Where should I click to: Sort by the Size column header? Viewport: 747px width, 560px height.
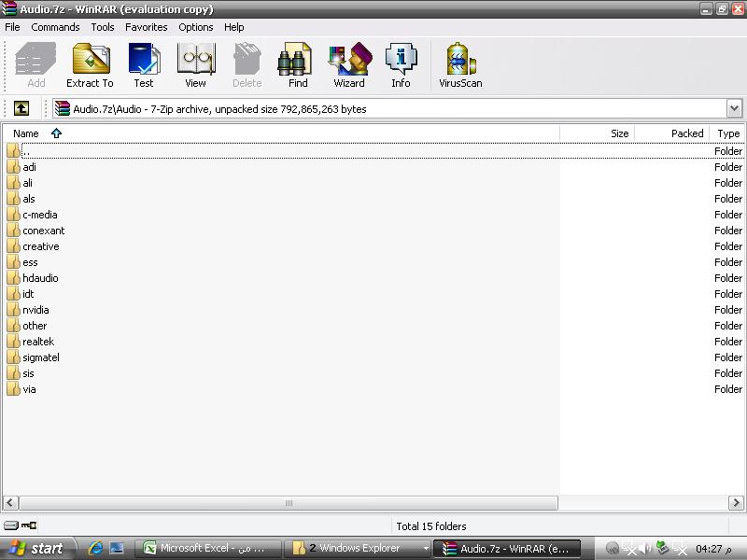point(598,133)
